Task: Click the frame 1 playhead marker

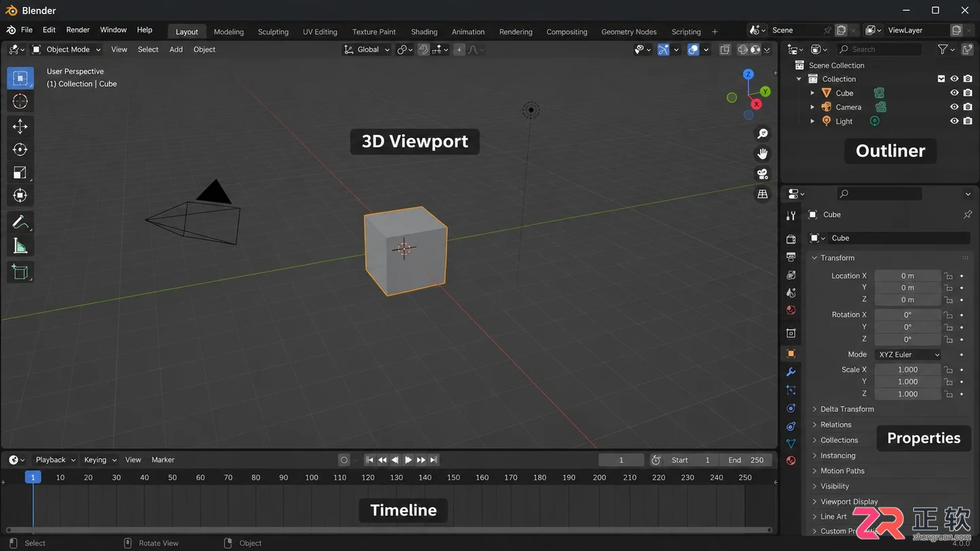Action: click(33, 478)
